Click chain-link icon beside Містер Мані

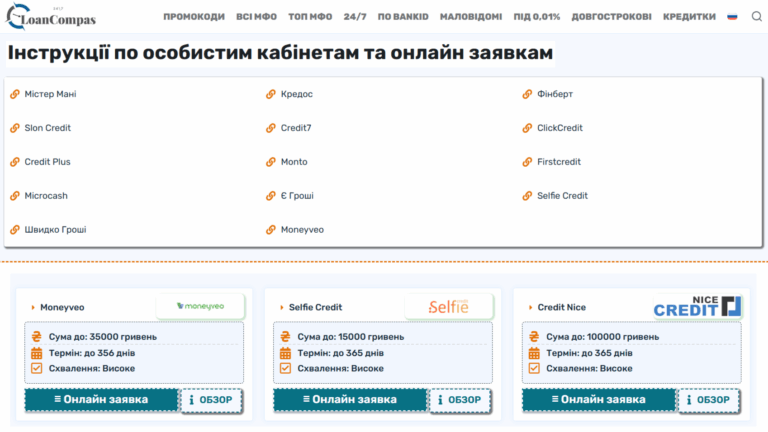click(15, 94)
